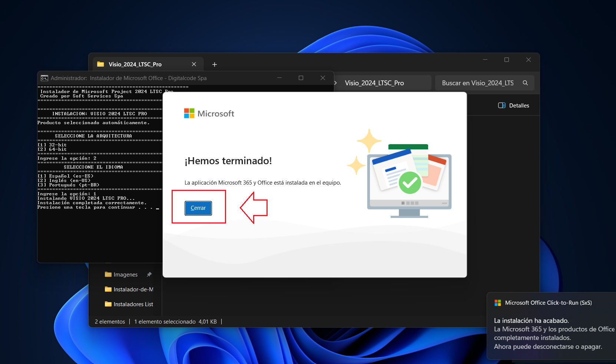The image size is (616, 364).
Task: Click the "La instalación ha acabado." notification text
Action: [x=531, y=321]
